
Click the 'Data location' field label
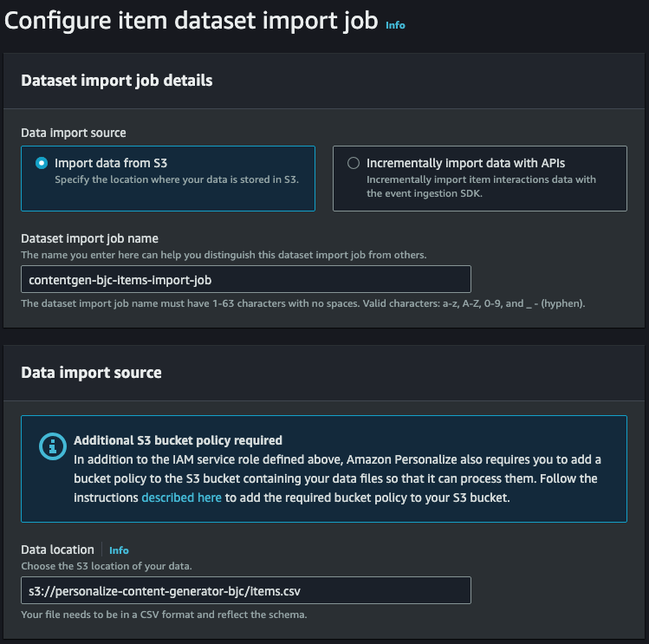pos(57,550)
